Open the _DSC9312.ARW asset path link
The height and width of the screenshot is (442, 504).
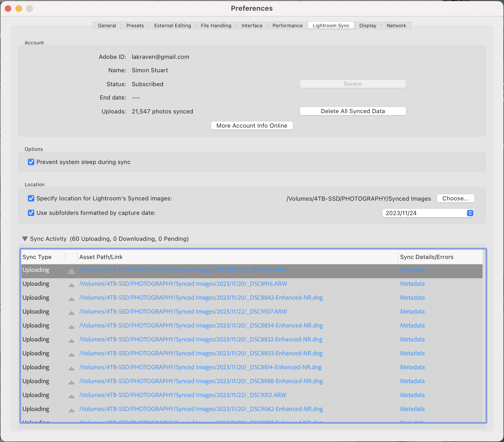183,395
